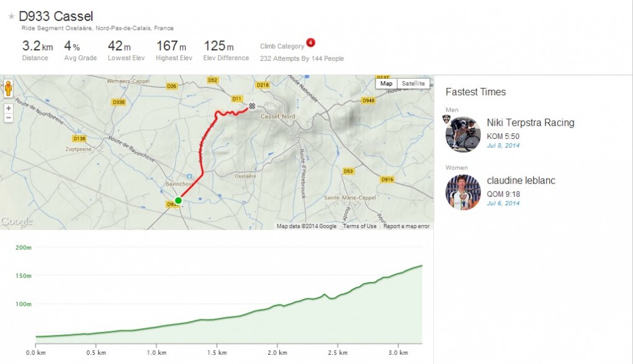Click elevation profile at the 2.5 km dip
The width and height of the screenshot is (633, 364).
(332, 298)
